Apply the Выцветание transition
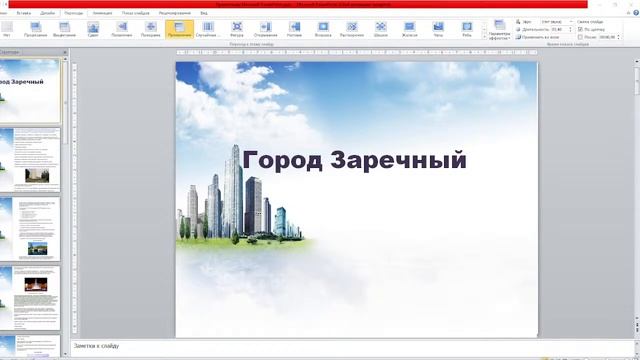 (64, 29)
